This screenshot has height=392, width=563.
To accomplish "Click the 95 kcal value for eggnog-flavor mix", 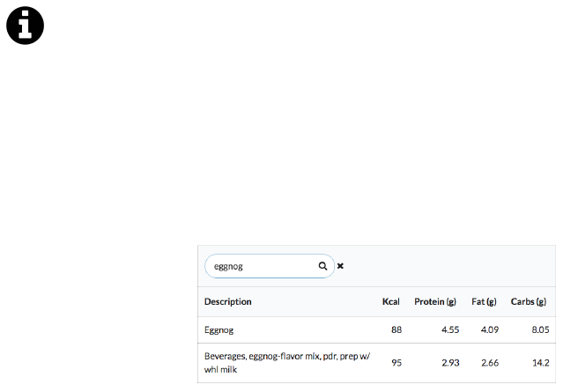I will (395, 362).
